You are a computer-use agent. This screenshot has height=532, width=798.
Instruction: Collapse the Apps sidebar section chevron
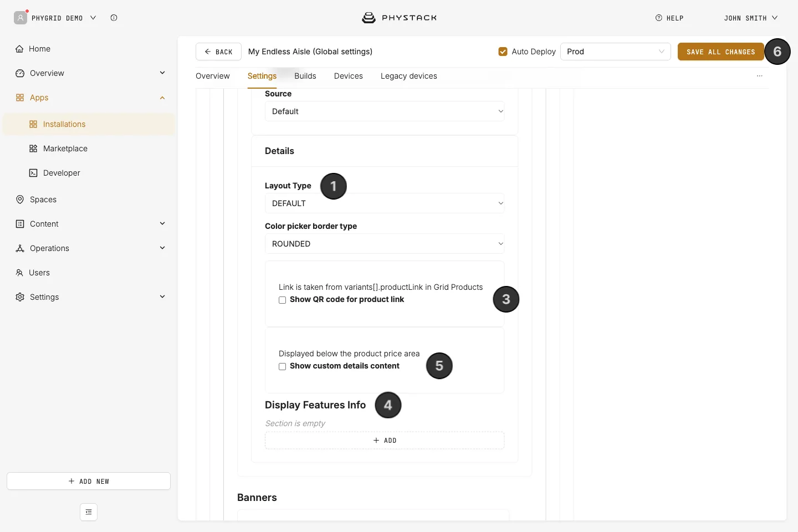[x=162, y=98]
